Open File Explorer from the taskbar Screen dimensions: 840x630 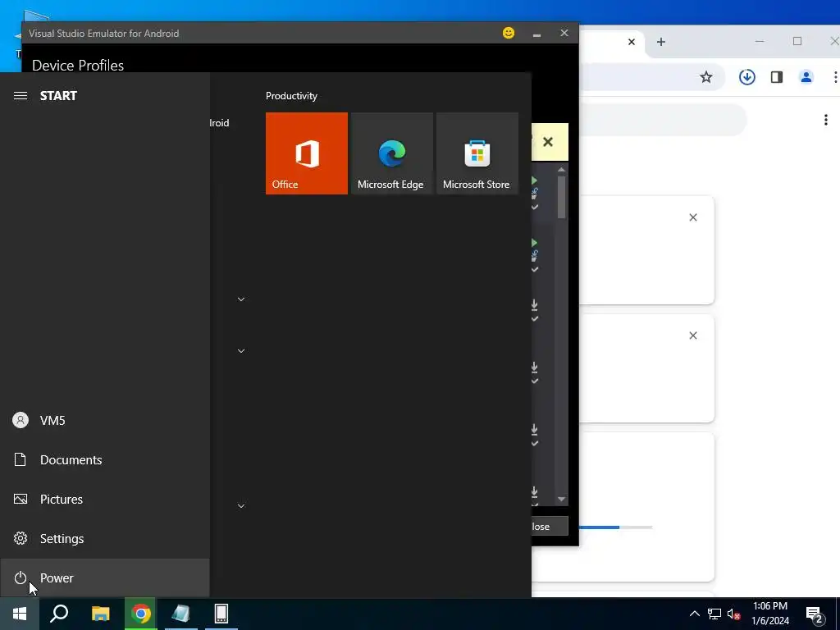(100, 614)
